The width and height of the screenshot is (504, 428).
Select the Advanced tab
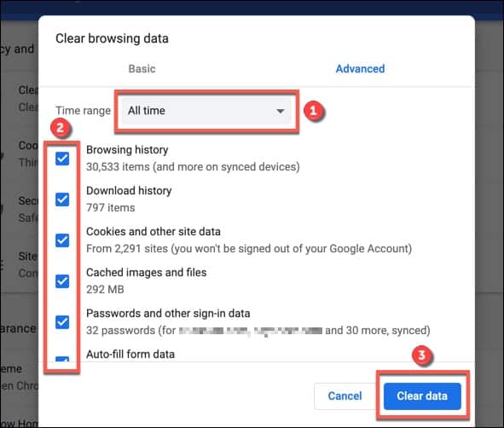[360, 69]
